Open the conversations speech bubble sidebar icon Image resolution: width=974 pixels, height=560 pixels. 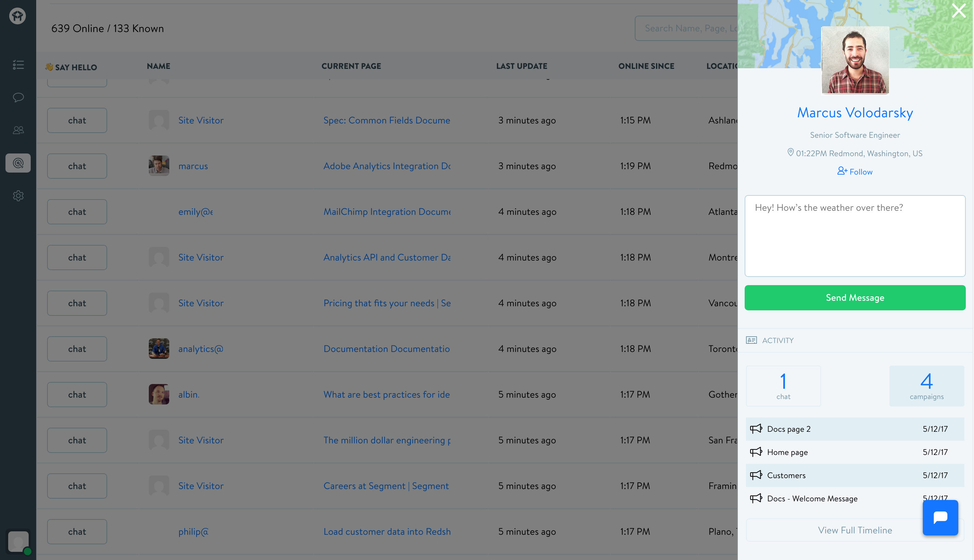point(18,97)
